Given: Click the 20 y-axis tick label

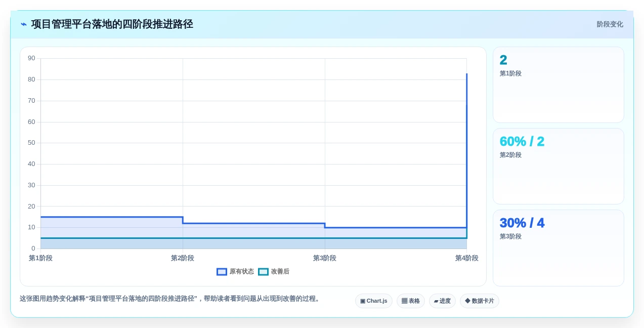Looking at the screenshot, I should tap(31, 206).
